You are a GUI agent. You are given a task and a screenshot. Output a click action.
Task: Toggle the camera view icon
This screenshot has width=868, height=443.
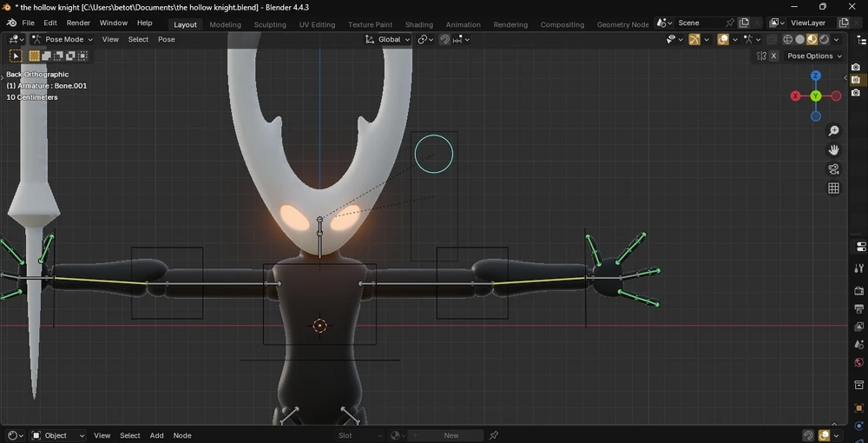tap(833, 169)
